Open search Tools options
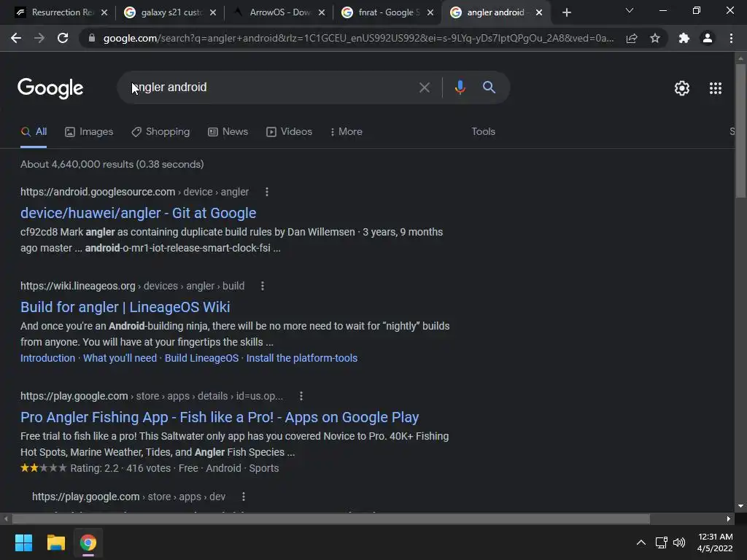 click(x=483, y=132)
